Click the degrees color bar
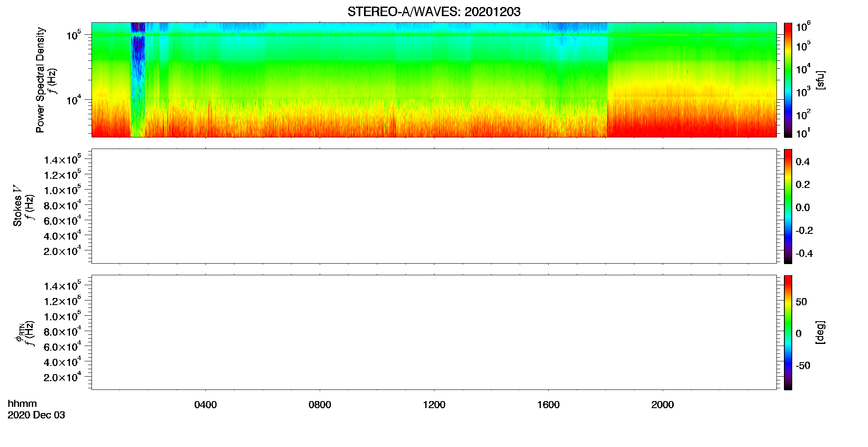The width and height of the screenshot is (868, 447). coord(788,332)
